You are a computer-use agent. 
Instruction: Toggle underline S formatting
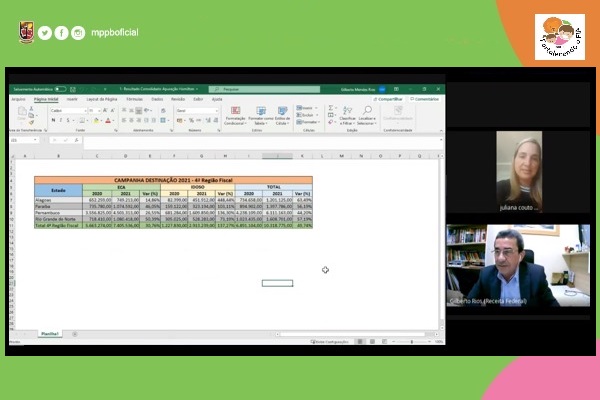click(68, 120)
